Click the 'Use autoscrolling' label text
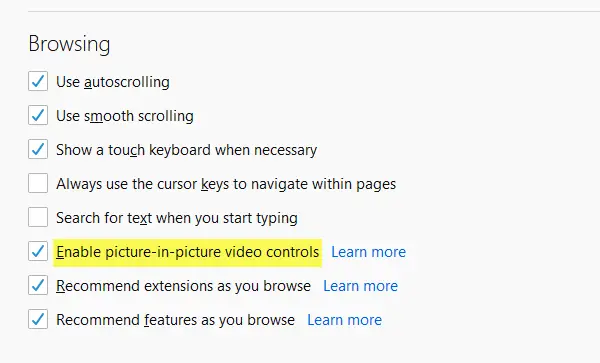Image resolution: width=600 pixels, height=363 pixels. (113, 82)
